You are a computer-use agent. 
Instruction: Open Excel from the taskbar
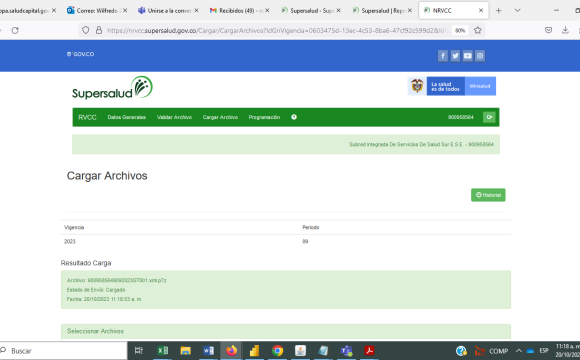pos(162,350)
